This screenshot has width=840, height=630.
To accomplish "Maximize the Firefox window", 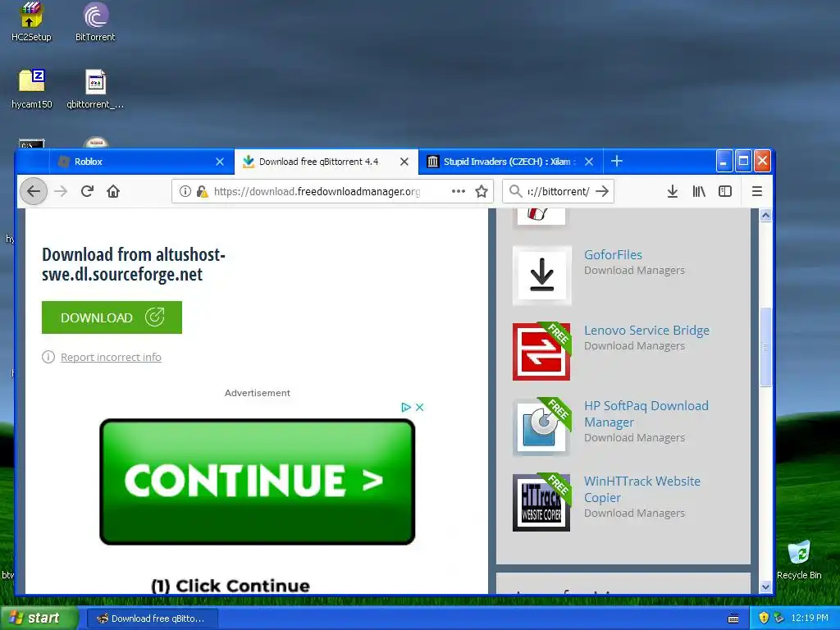I will point(743,161).
